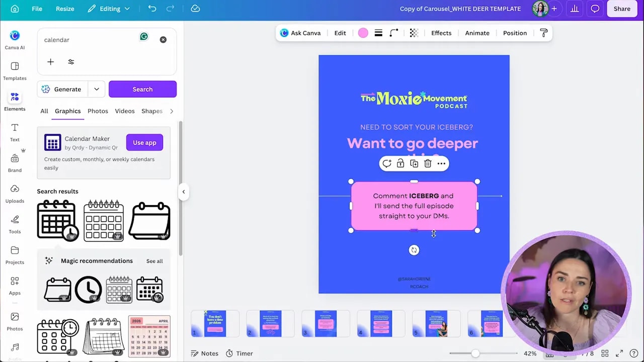Open the Tools panel
Screen dimensions: 644x362
(x=15, y=224)
